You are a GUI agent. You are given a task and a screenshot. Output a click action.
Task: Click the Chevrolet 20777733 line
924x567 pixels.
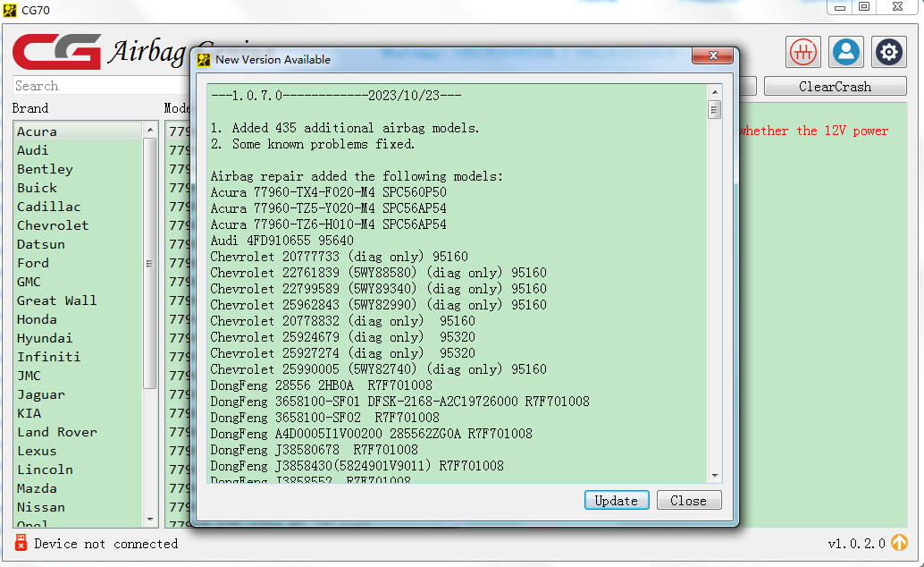pyautogui.click(x=339, y=257)
